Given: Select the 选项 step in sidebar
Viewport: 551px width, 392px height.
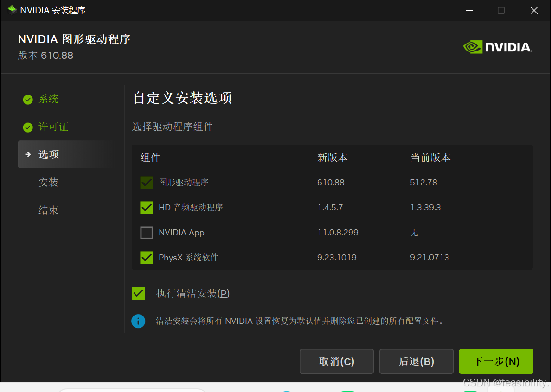Looking at the screenshot, I should point(66,154).
